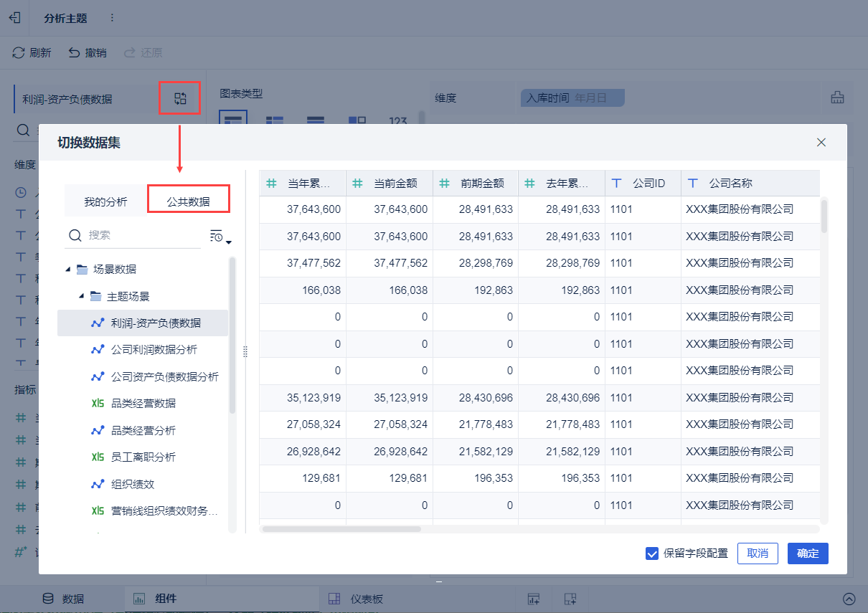
Task: Click the eraser clear icon beside 维度 row
Action: point(837,98)
